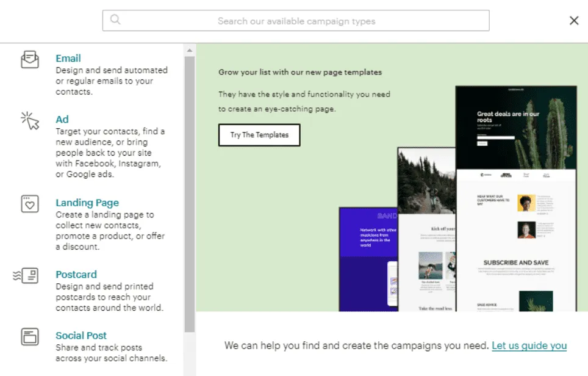This screenshot has width=588, height=376.
Task: Choose the Landing Page campaign heading
Action: click(x=87, y=203)
